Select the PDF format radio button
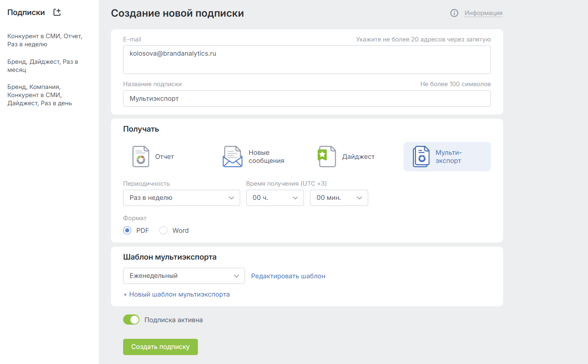The height and width of the screenshot is (364, 588). tap(127, 230)
